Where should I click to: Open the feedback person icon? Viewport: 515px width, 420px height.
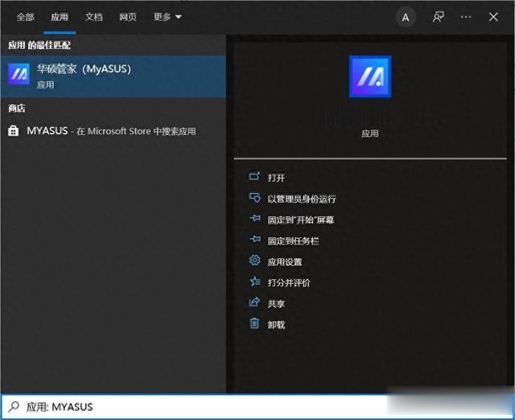coord(438,17)
